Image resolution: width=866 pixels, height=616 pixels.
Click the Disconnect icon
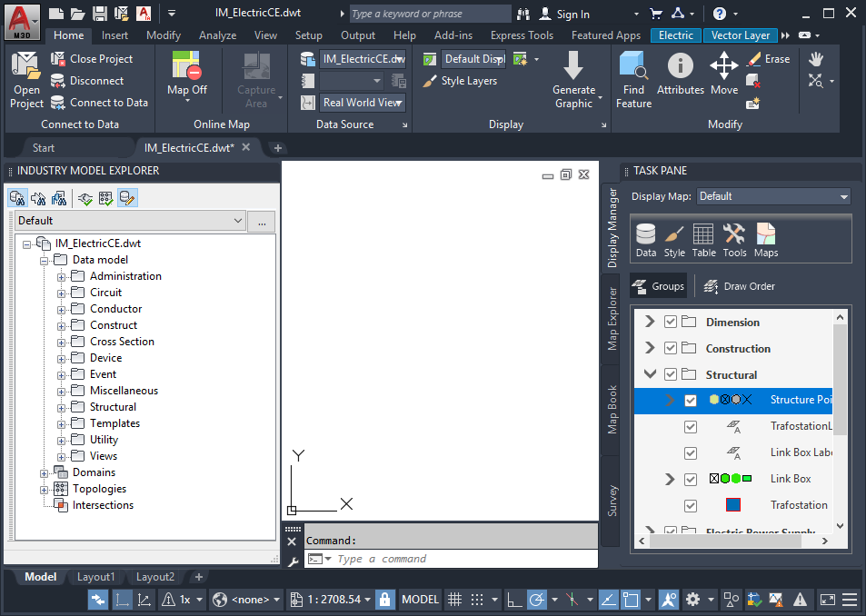click(57, 81)
